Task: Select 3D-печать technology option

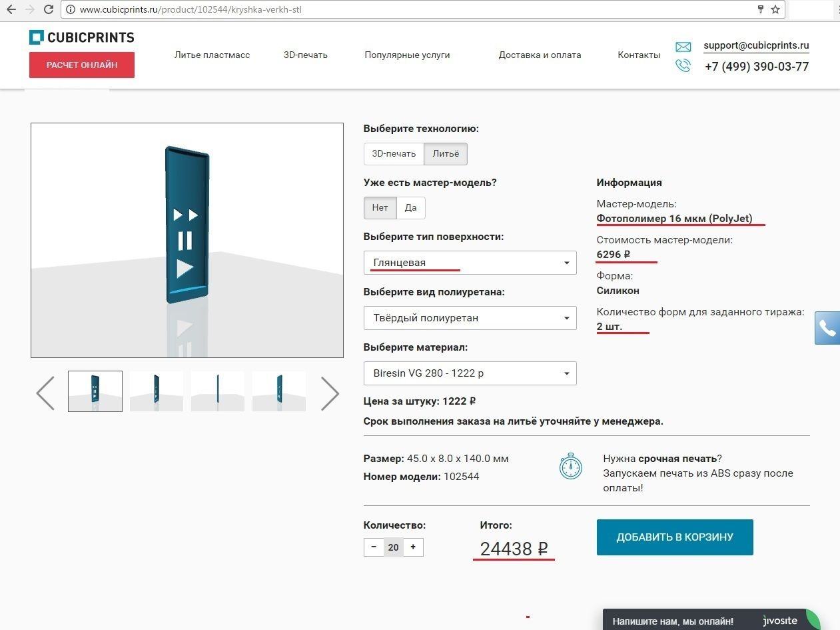Action: click(x=394, y=154)
